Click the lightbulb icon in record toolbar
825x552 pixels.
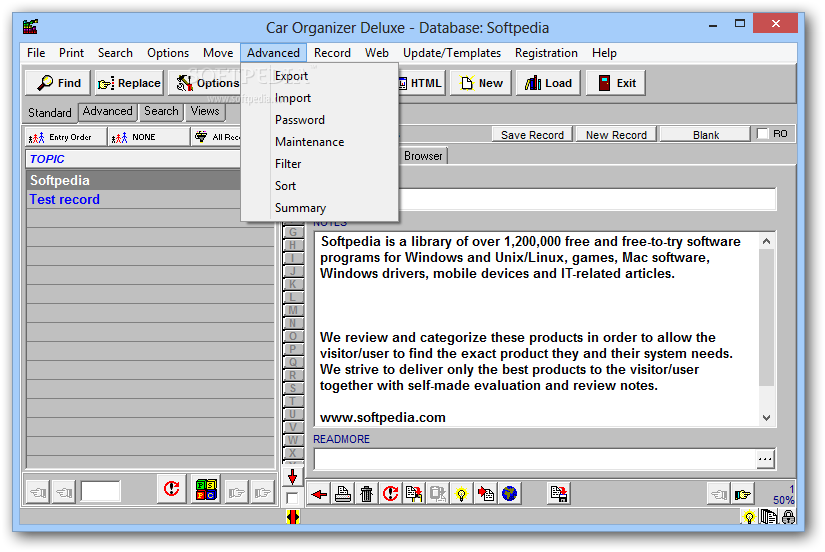(461, 494)
